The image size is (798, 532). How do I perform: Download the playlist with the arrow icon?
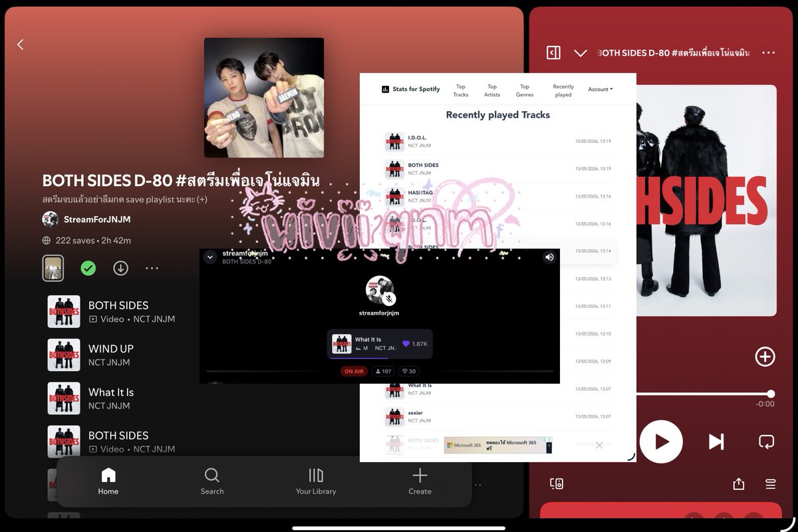click(x=120, y=268)
